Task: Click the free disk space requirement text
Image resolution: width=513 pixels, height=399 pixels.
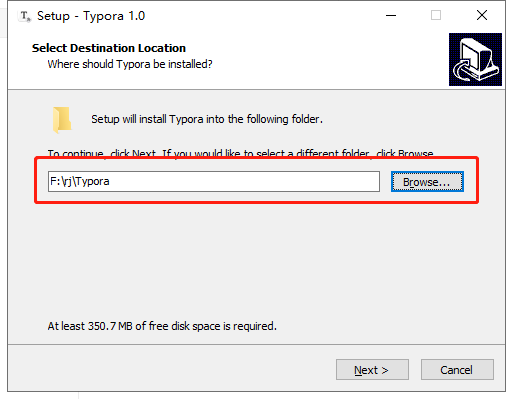Action: click(162, 326)
